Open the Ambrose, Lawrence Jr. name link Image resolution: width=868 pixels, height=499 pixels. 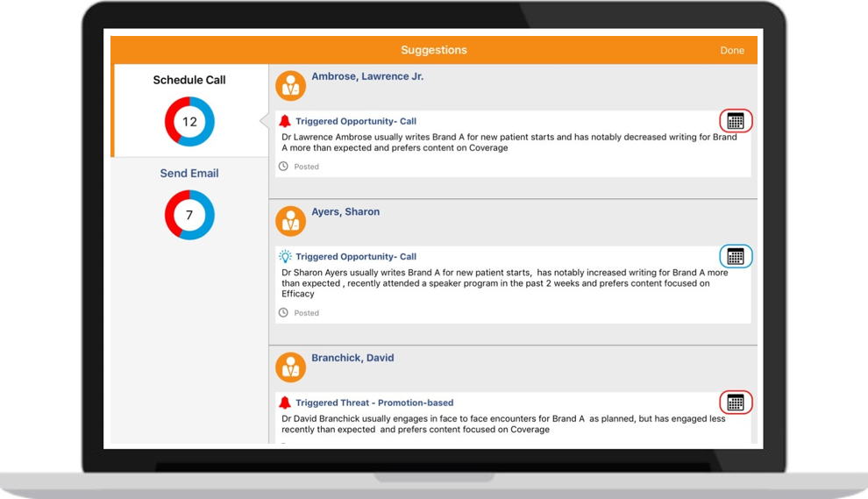click(x=367, y=77)
